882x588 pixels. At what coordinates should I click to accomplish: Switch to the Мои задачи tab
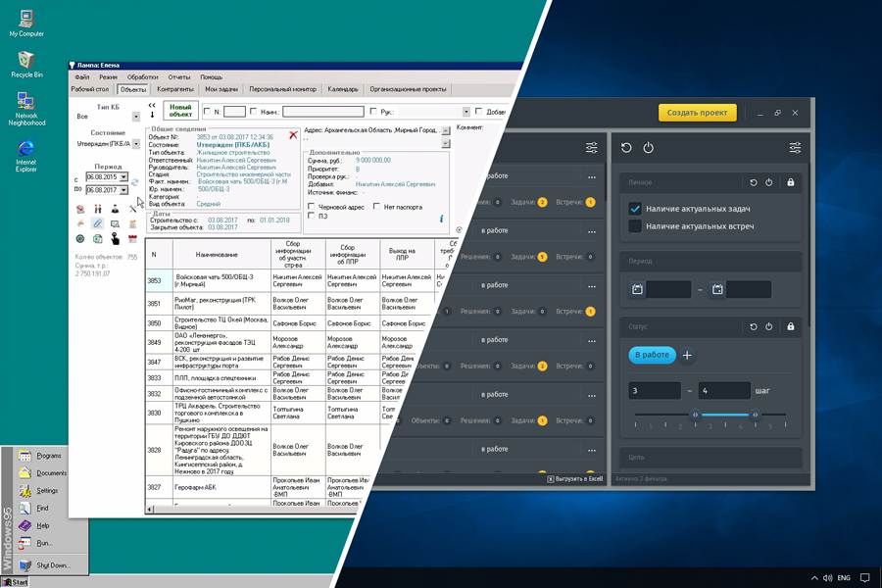[221, 89]
